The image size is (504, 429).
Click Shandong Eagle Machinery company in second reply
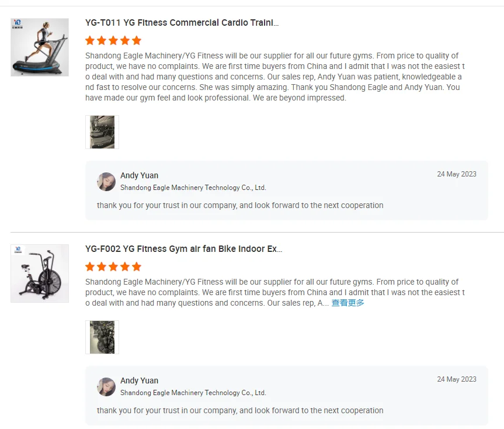point(193,393)
